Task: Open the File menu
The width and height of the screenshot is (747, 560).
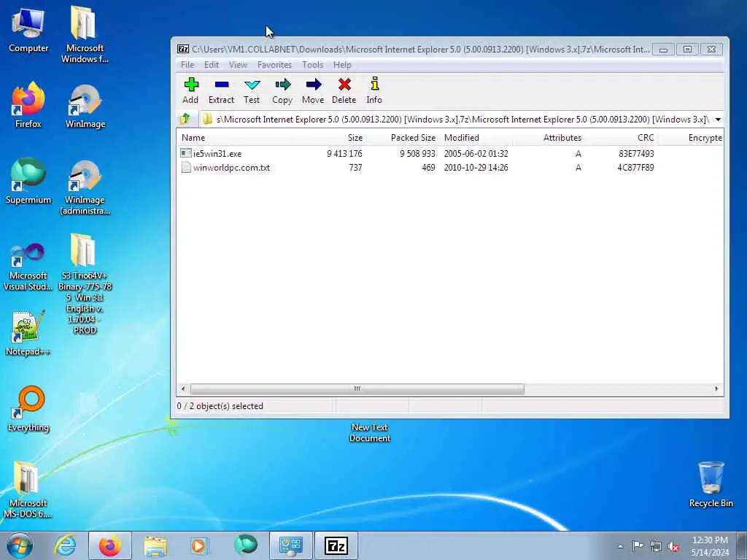Action: point(187,65)
